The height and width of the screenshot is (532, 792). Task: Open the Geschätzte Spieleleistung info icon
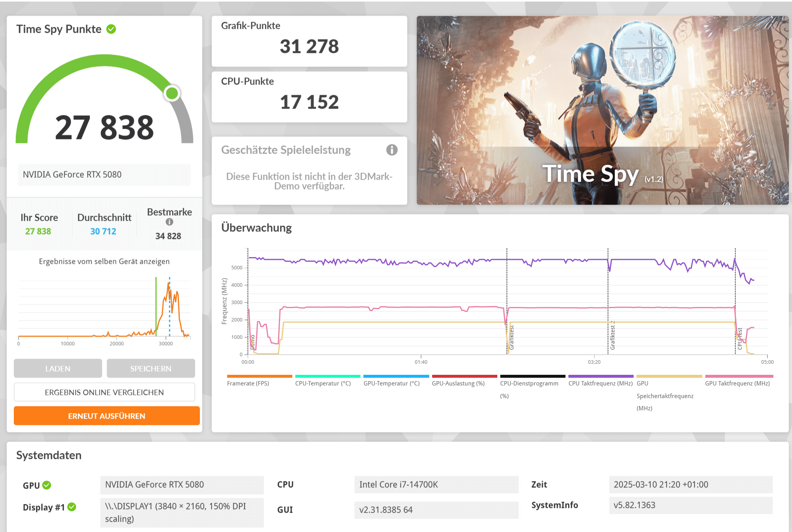pyautogui.click(x=391, y=150)
